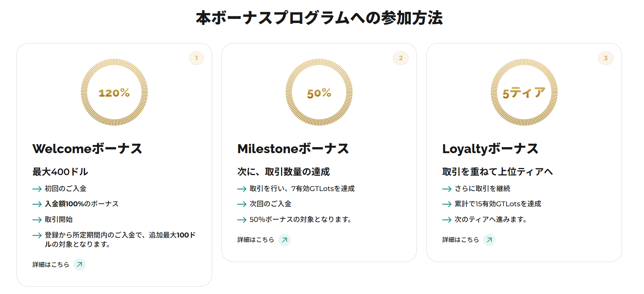Click the arrow icon under Welcomeボーナス
Viewport: 644px width, 294px height.
coord(79,265)
